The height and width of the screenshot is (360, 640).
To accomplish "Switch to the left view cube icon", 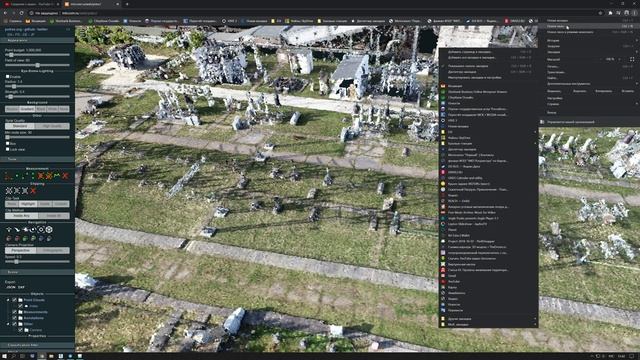I will tap(9, 238).
